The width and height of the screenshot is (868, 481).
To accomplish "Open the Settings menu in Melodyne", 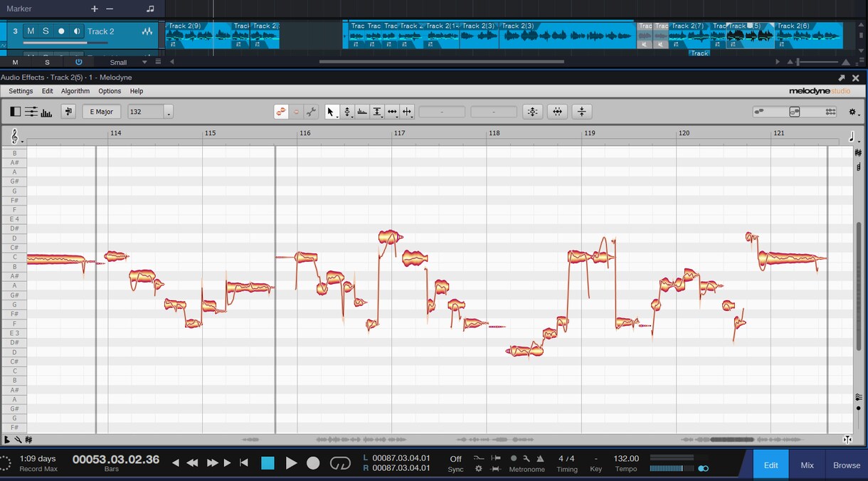I will (x=21, y=91).
